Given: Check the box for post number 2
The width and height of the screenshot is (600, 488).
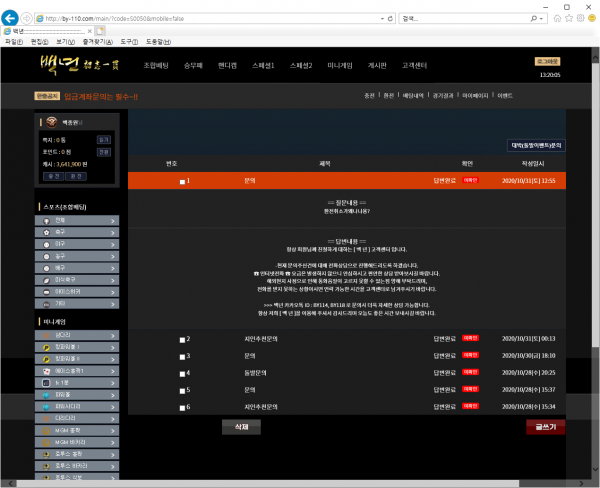Looking at the screenshot, I should click(x=182, y=340).
